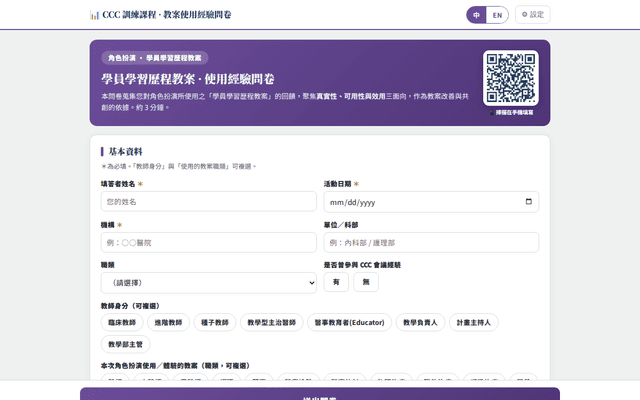Toggle the 進階教師 identity chip
This screenshot has width=640, height=400.
[x=168, y=322]
